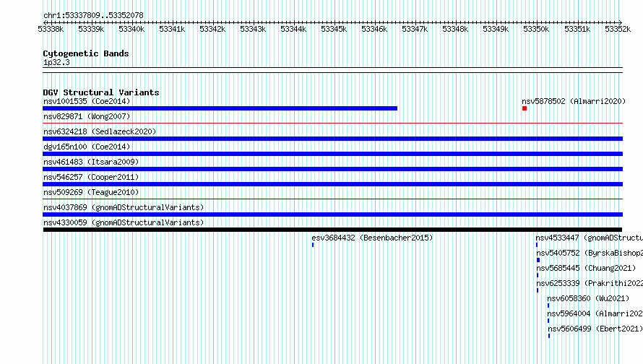643x364 pixels.
Task: Select the blue bar of nsv4037869
Action: 332,214
